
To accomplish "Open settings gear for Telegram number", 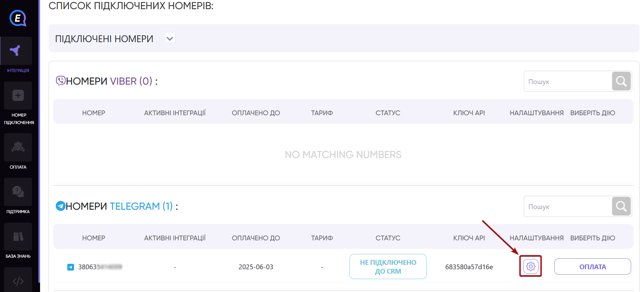I will (x=531, y=266).
